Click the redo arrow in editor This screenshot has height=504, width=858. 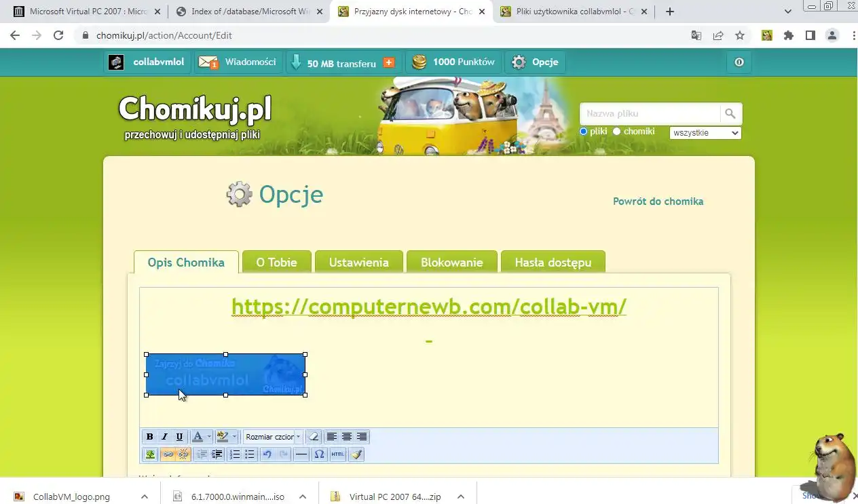pyautogui.click(x=284, y=454)
